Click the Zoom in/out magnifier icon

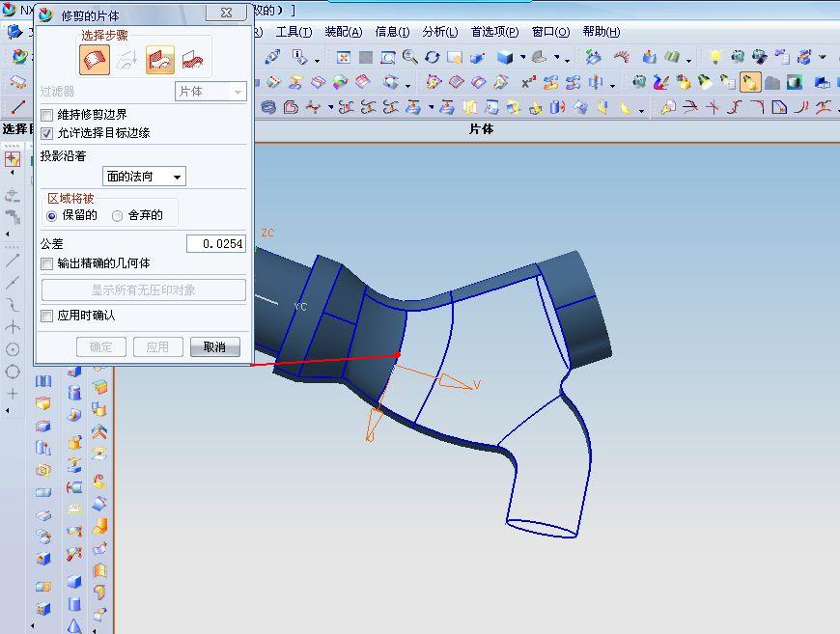[409, 57]
